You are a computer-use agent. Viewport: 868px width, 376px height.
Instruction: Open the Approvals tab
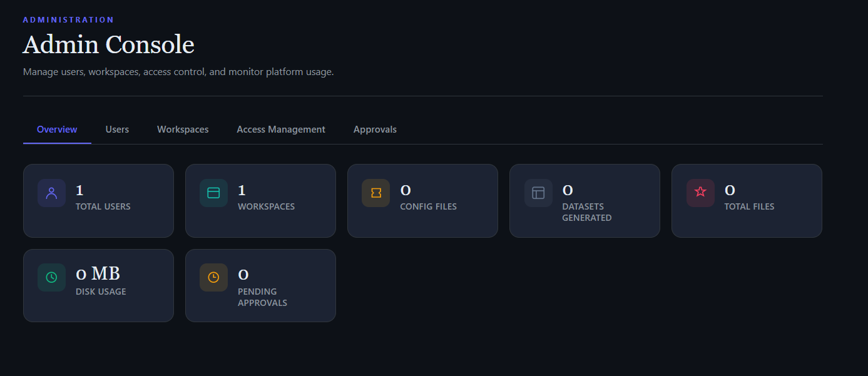pos(375,130)
